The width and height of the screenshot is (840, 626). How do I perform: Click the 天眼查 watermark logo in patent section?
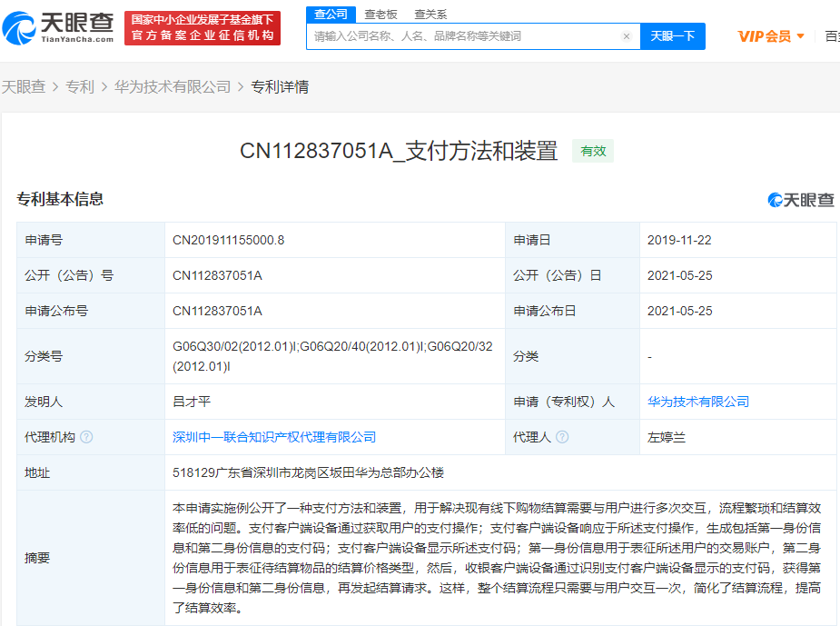(x=800, y=200)
